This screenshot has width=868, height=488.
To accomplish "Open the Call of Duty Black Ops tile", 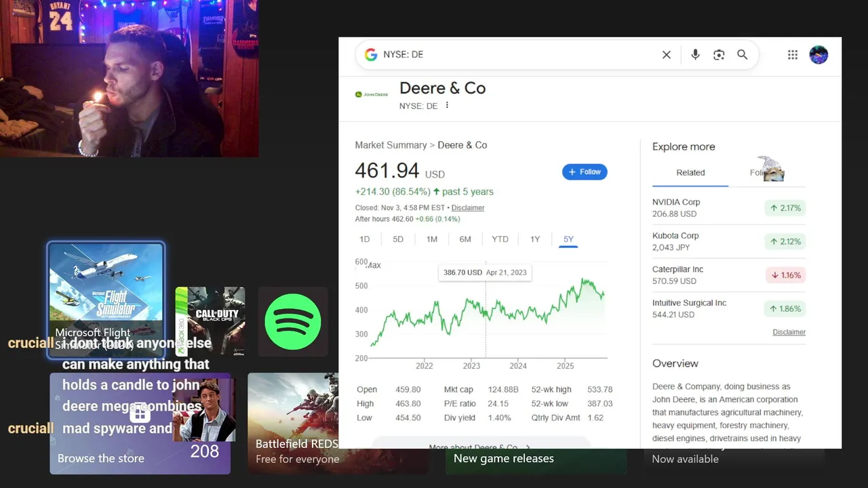I will [x=210, y=322].
